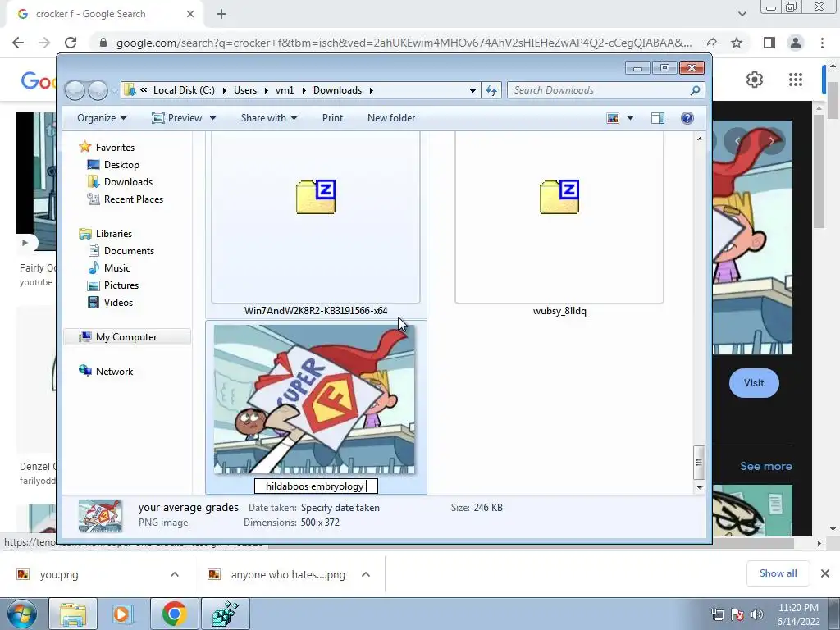Click Chrome browser back arrow
840x630 pixels.
coord(18,43)
